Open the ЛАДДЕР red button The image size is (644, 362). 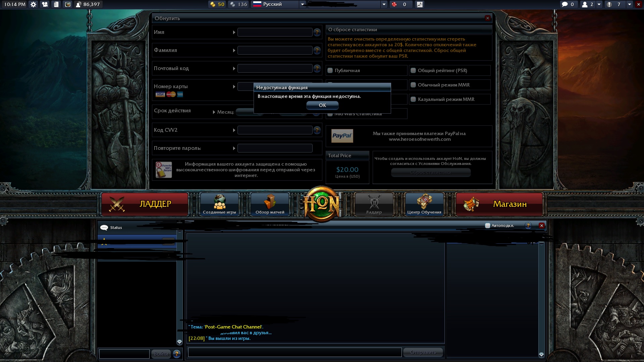[145, 204]
